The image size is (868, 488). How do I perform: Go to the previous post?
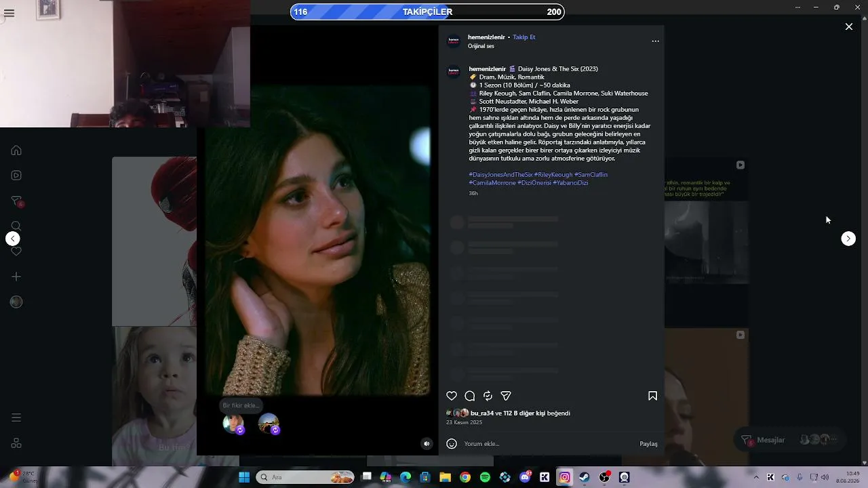coord(13,239)
